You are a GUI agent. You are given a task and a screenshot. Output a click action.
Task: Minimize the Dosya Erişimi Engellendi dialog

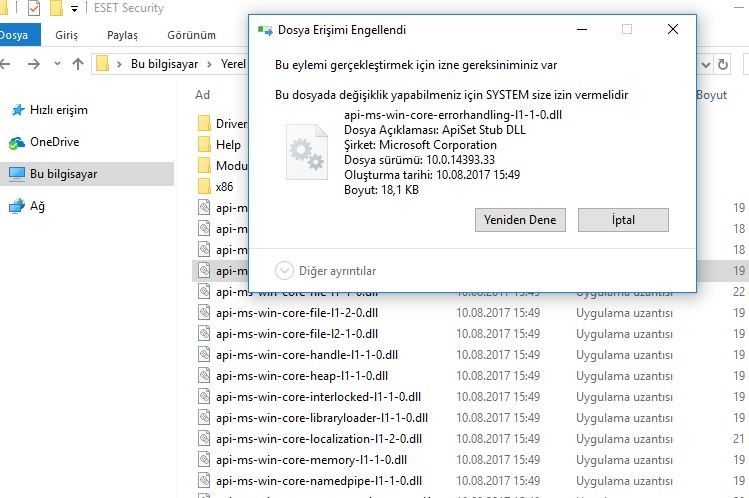click(x=582, y=29)
